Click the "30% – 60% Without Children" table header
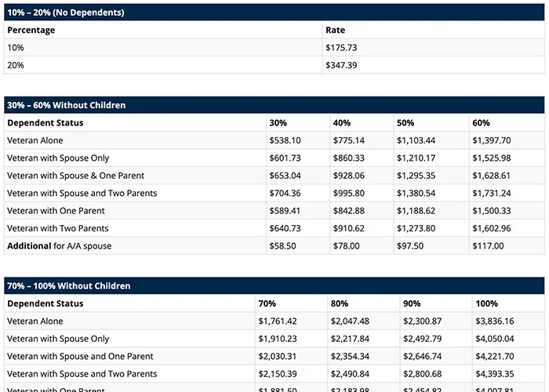The height and width of the screenshot is (392, 549). click(x=66, y=105)
